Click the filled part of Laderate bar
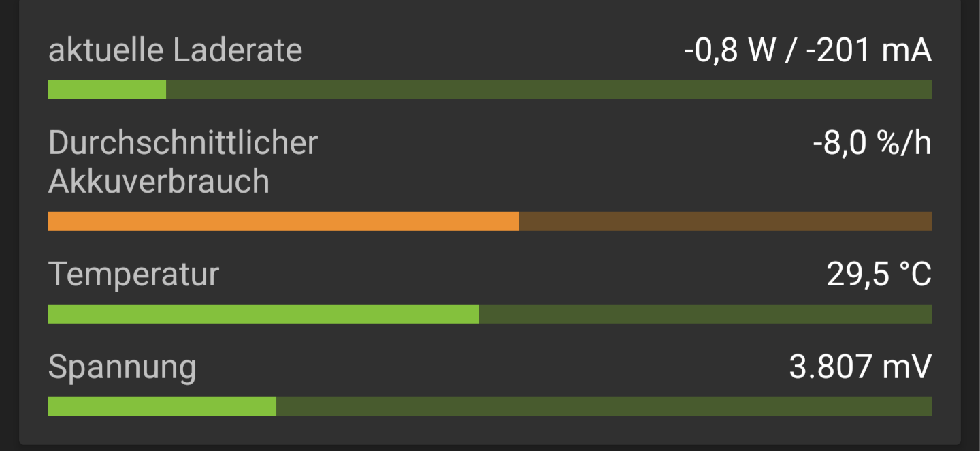Screen dimensions: 980x451 [107, 90]
